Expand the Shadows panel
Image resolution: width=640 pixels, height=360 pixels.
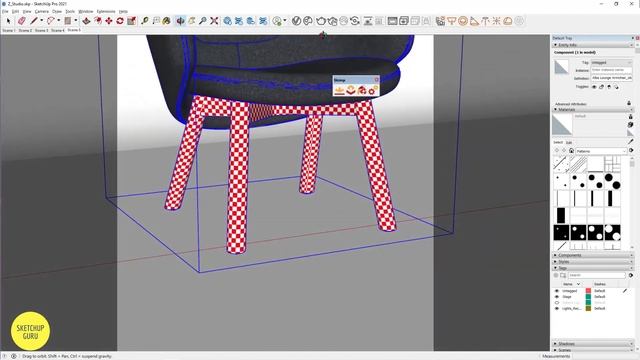click(x=556, y=344)
